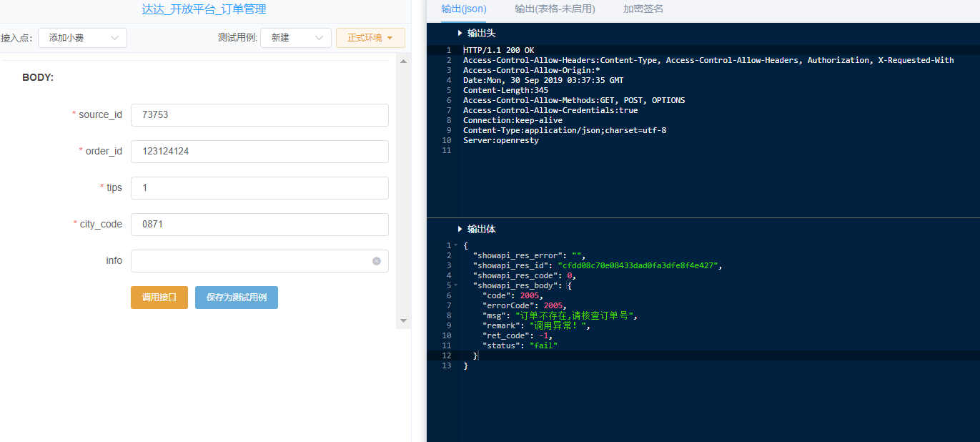The height and width of the screenshot is (442, 980).
Task: Click the HTTP/1.1 200 OK header line
Action: point(498,50)
